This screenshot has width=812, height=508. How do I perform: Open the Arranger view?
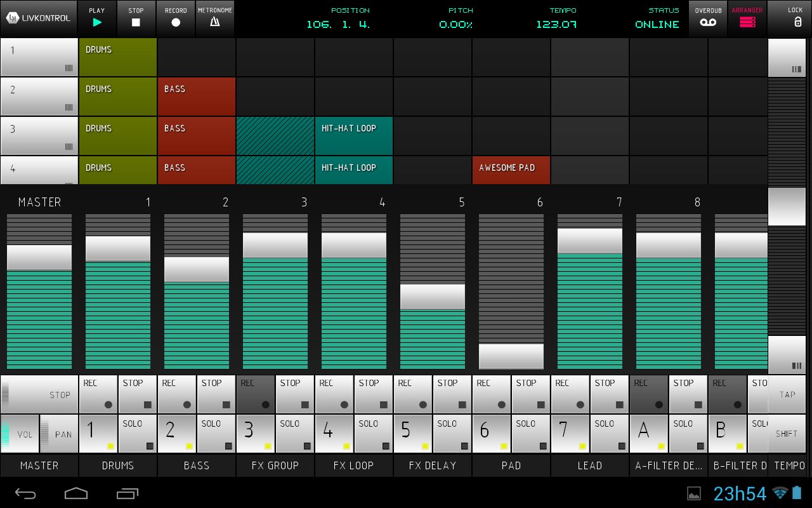(x=747, y=18)
